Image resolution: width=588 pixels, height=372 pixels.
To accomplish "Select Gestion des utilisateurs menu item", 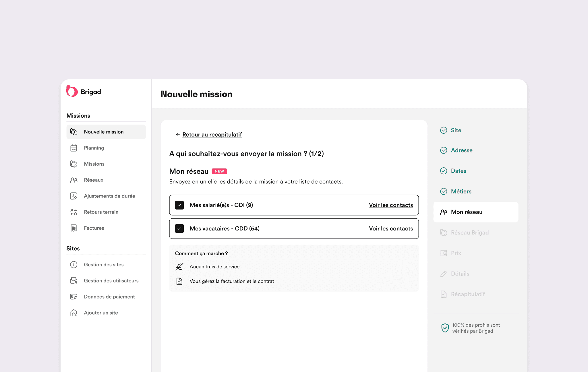I will coord(106,281).
